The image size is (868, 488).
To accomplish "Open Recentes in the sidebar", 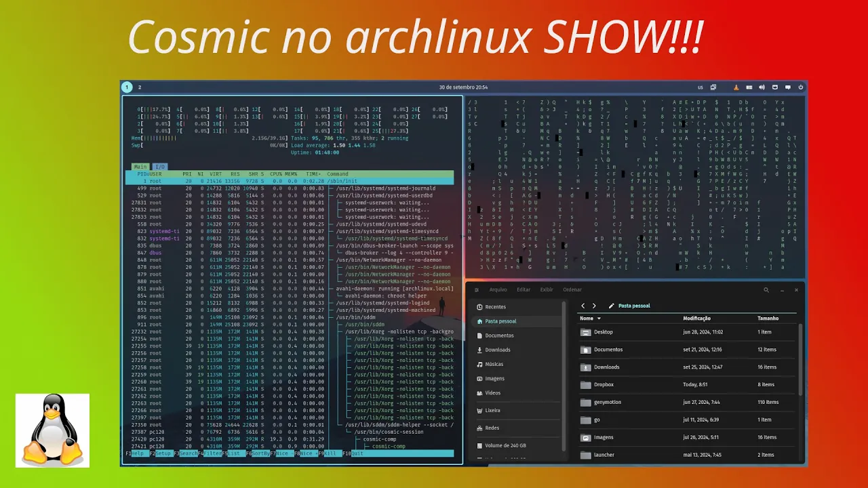I will coord(517,307).
